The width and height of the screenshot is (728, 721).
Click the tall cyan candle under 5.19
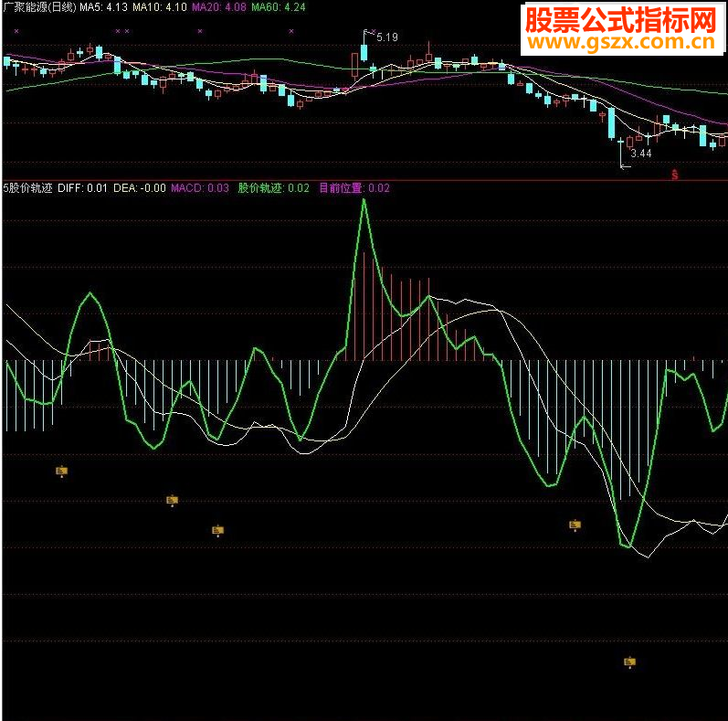point(364,52)
